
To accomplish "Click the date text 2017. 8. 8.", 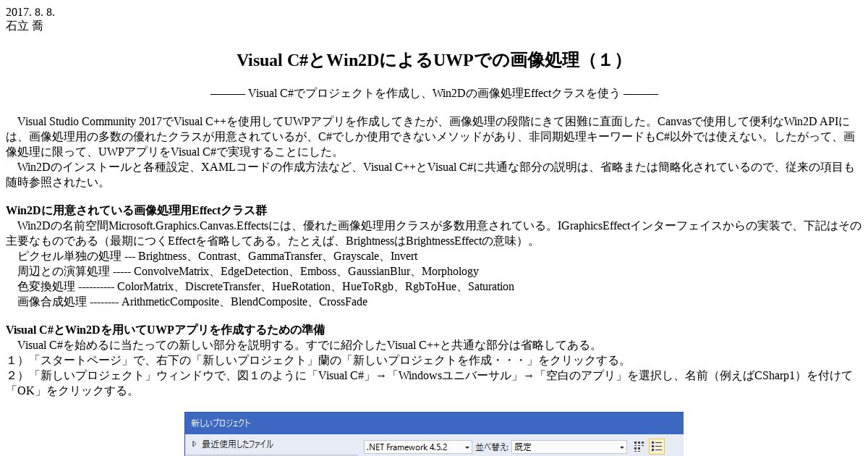I will tap(30, 12).
